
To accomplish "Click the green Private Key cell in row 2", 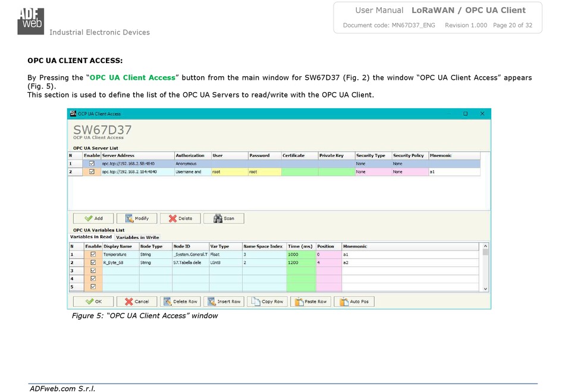I will (x=337, y=172).
